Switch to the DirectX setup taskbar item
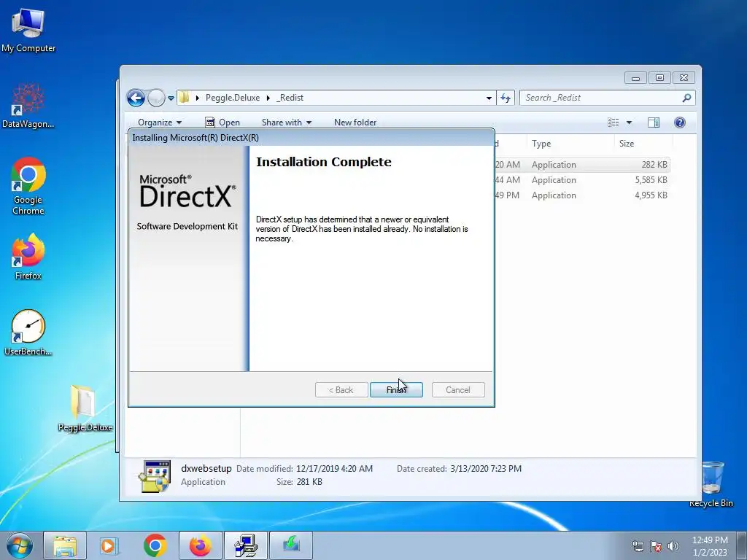Image resolution: width=747 pixels, height=560 pixels. pyautogui.click(x=245, y=545)
